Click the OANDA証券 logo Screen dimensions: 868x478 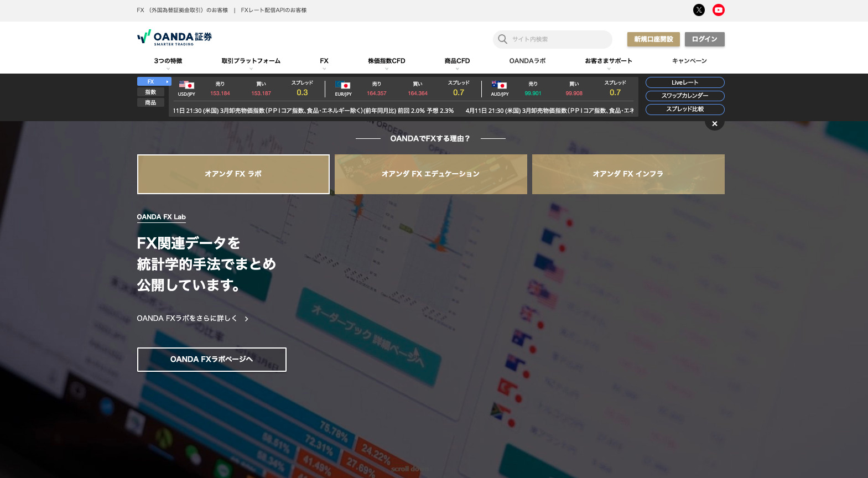click(174, 38)
